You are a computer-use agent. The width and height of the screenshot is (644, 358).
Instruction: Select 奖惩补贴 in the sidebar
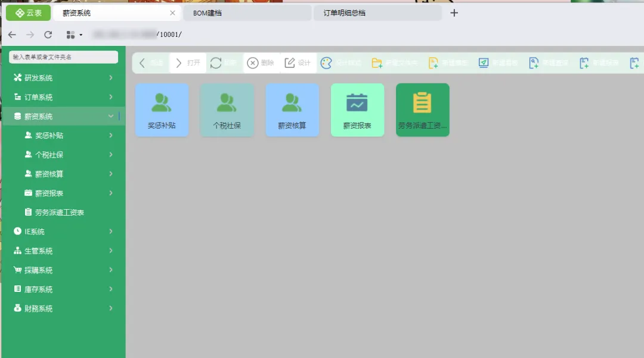tap(64, 135)
